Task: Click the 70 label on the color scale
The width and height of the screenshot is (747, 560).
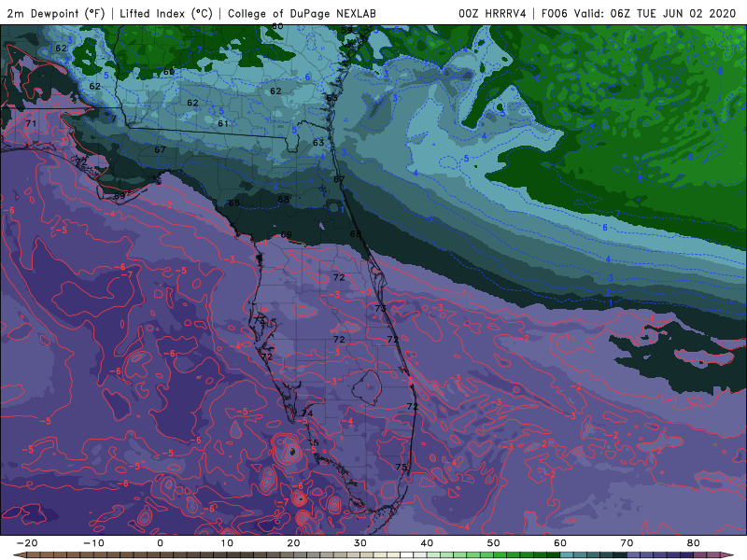Action: click(x=627, y=543)
